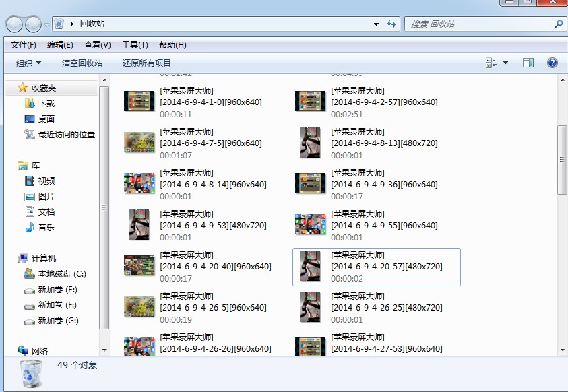Open the 文档 library

pos(46,211)
